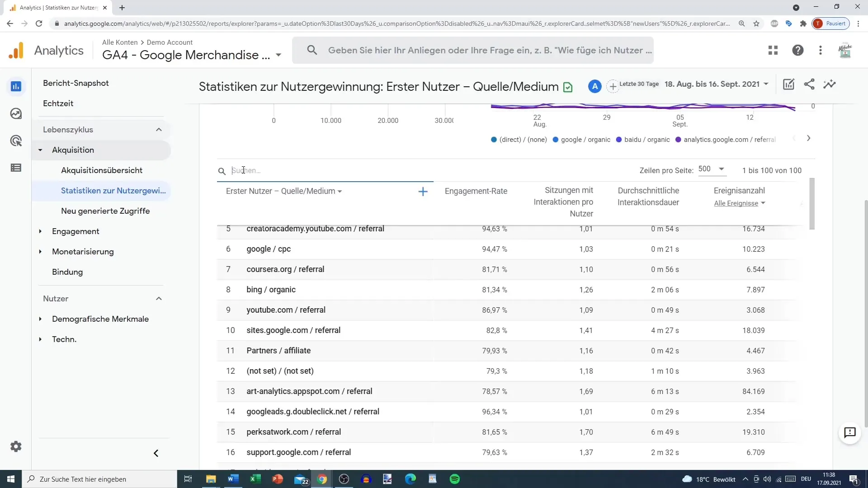Open PowerPoint from the taskbar
The height and width of the screenshot is (488, 868).
pos(278,479)
